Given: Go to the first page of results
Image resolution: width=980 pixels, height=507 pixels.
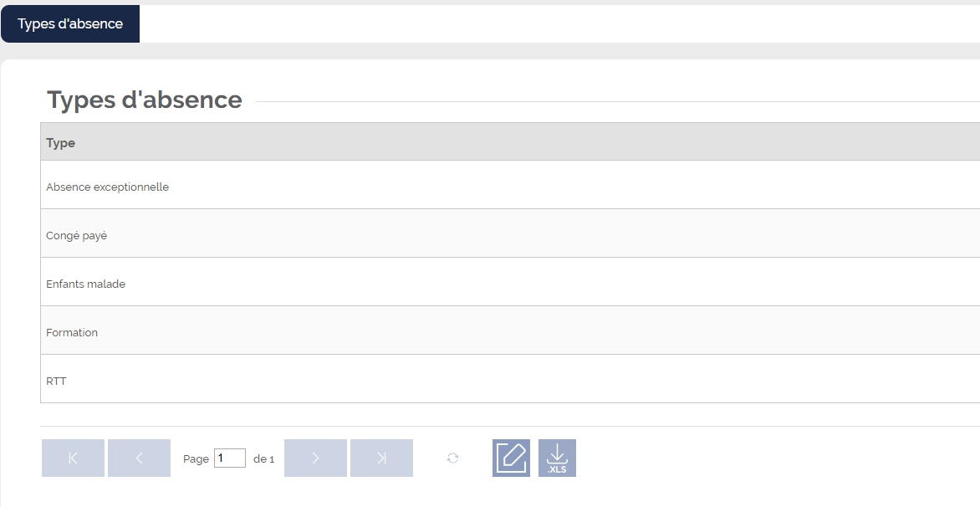Looking at the screenshot, I should (x=73, y=458).
